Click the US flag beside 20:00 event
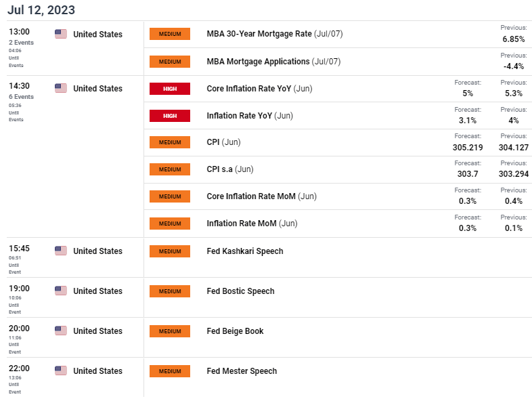This screenshot has height=401, width=532. (x=61, y=331)
